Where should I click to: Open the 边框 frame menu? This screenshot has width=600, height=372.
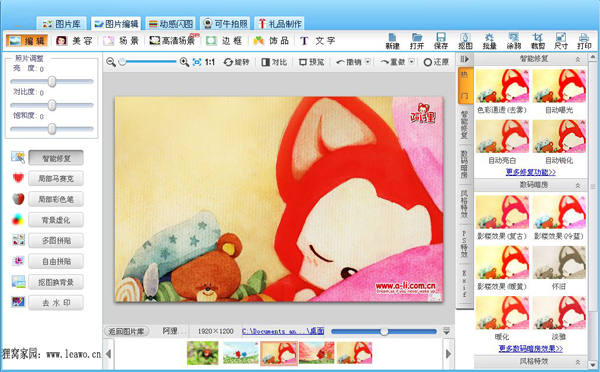point(225,41)
